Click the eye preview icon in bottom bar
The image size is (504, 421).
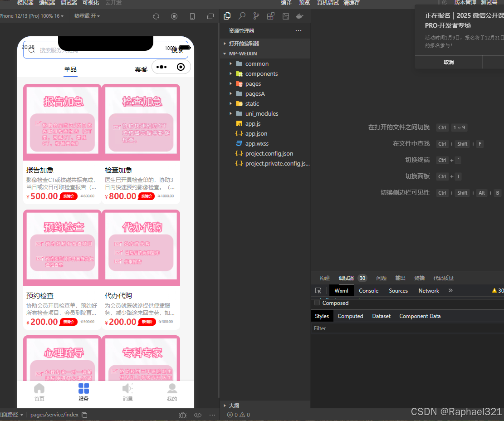click(x=198, y=415)
